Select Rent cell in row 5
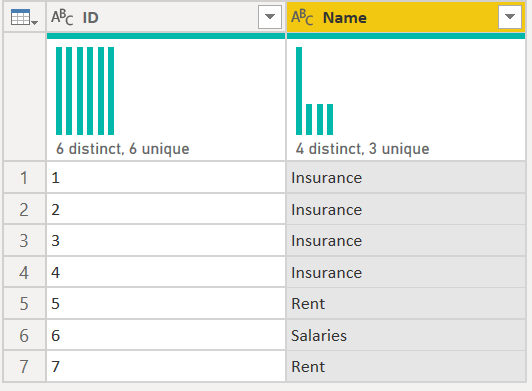Screen dimensions: 532x391 click(x=406, y=303)
